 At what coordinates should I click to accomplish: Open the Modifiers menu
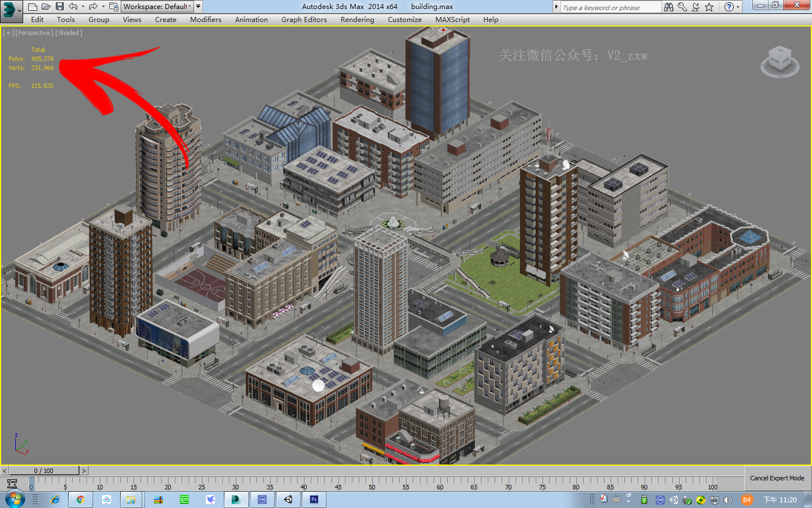206,20
